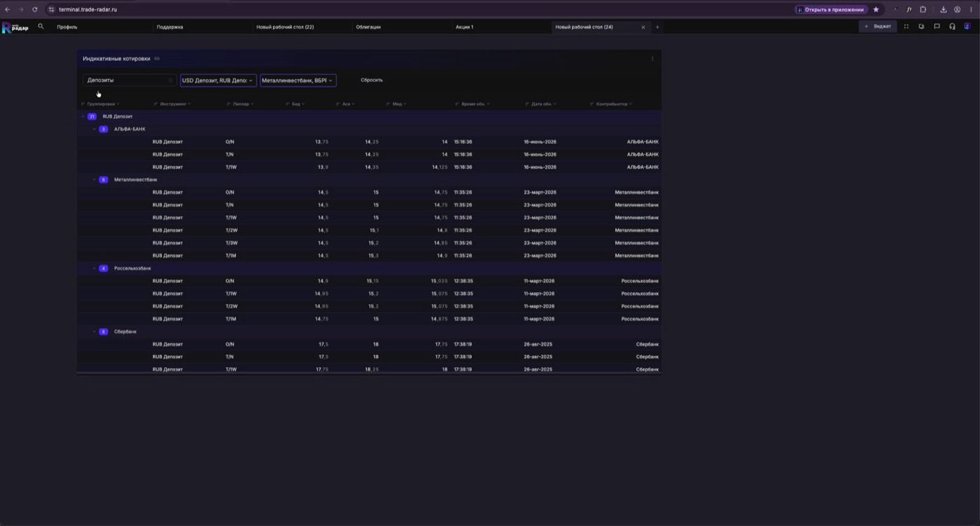Open the browser profile account icon

[x=957, y=10]
